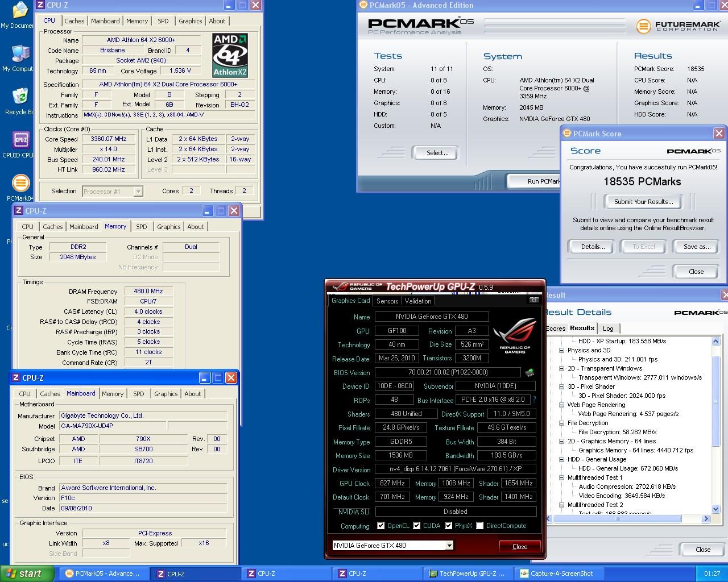Click the system tray clock showing 01:27

[712, 573]
